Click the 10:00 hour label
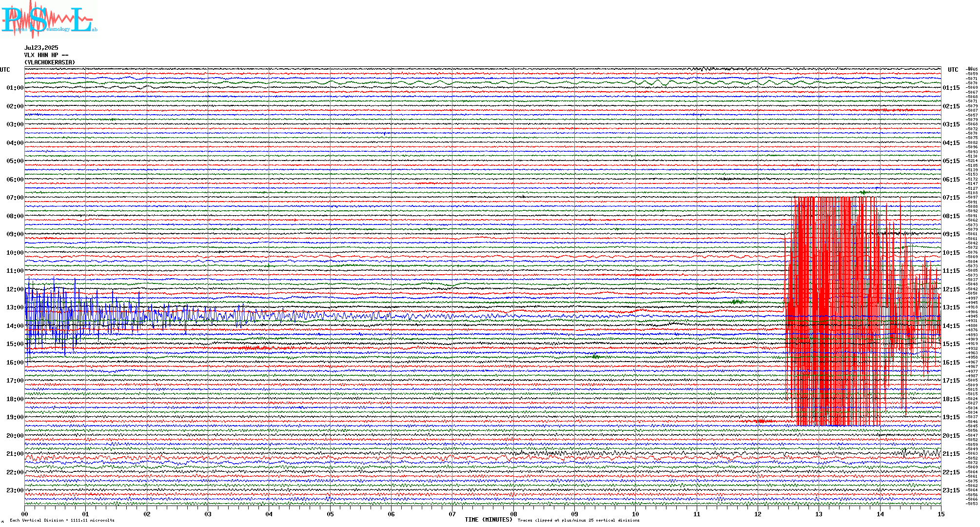980x527 pixels. point(15,253)
